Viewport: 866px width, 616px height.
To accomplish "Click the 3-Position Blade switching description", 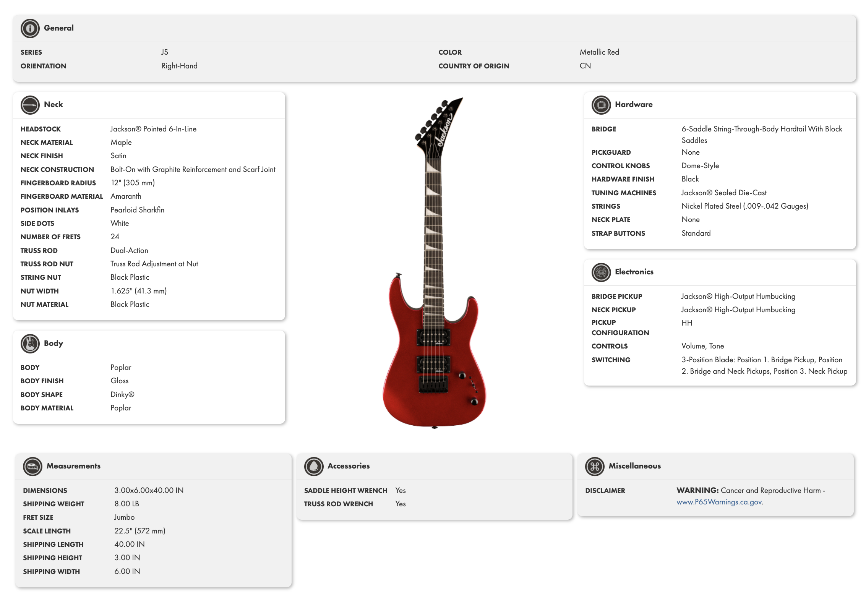I will pos(764,365).
